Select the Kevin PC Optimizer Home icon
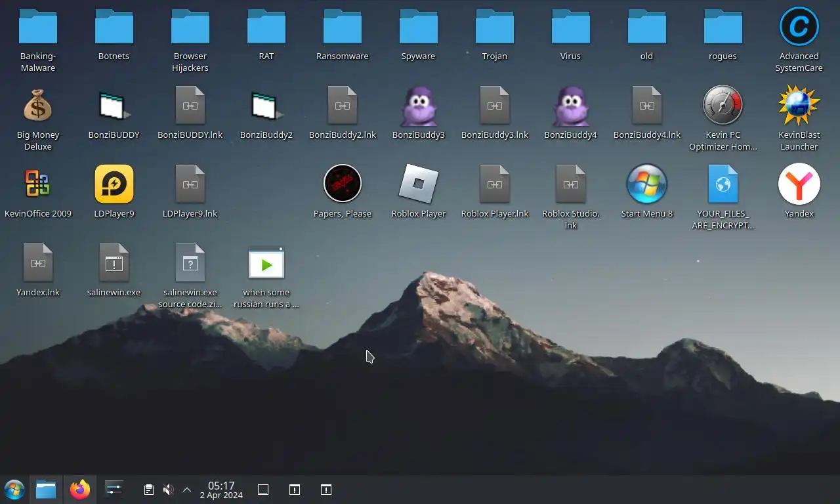This screenshot has width=840, height=504. (x=723, y=106)
